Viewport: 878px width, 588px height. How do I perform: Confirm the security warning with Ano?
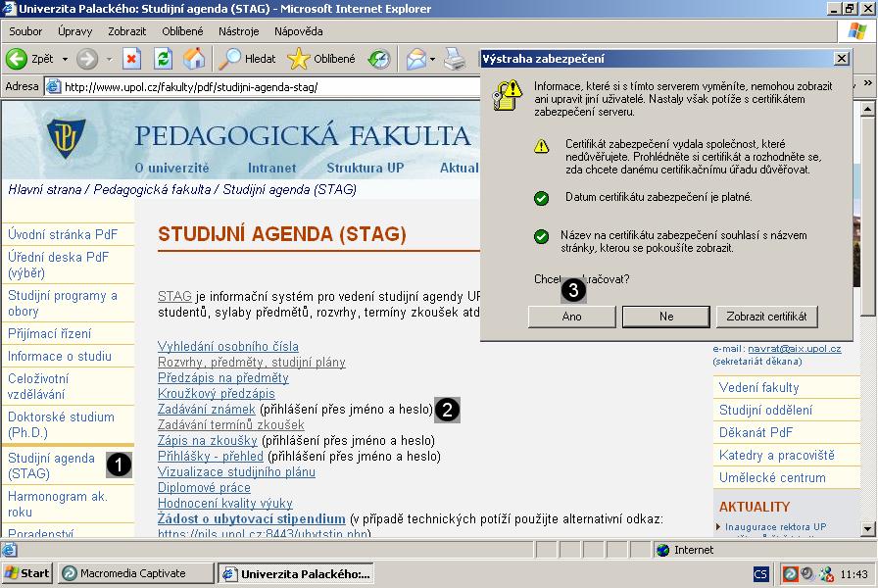click(571, 317)
